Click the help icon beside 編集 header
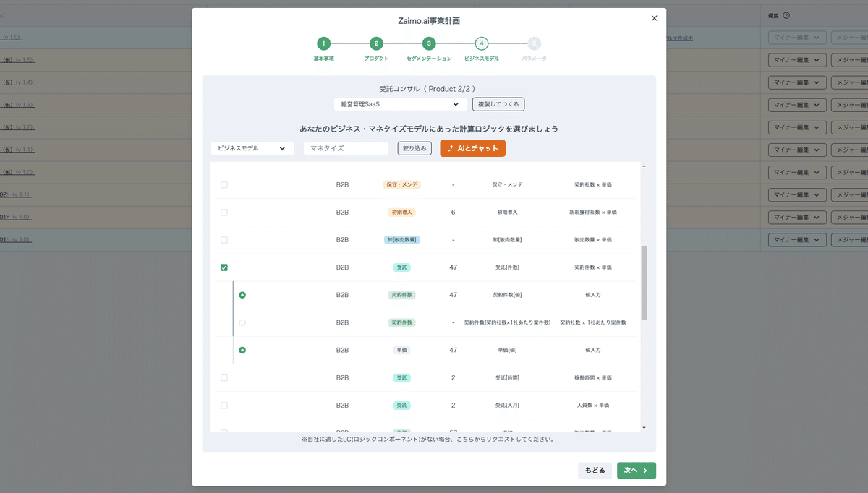868x493 pixels. (x=786, y=15)
